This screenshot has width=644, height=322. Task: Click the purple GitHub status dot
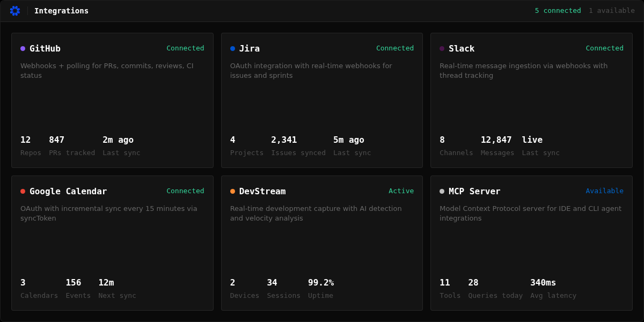[23, 48]
